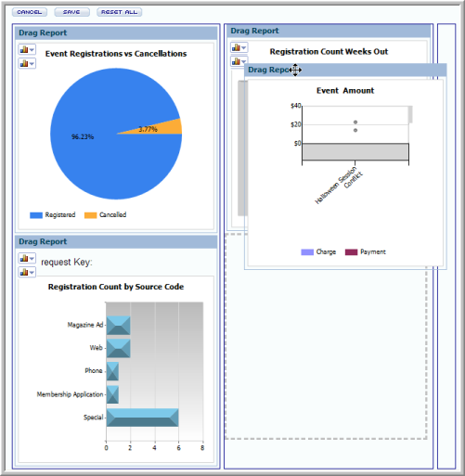
Task: Click the 'Magazine Ad' axis label
Action: [x=85, y=325]
